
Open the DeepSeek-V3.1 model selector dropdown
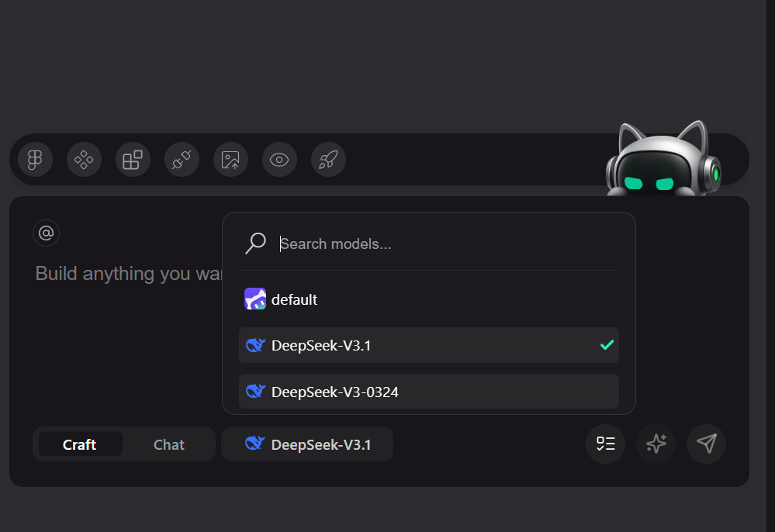click(x=307, y=444)
